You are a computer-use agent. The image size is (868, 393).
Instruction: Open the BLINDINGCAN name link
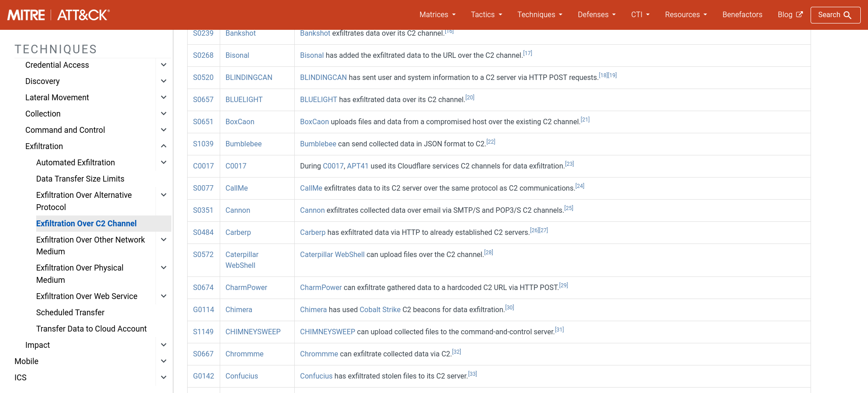click(x=249, y=78)
